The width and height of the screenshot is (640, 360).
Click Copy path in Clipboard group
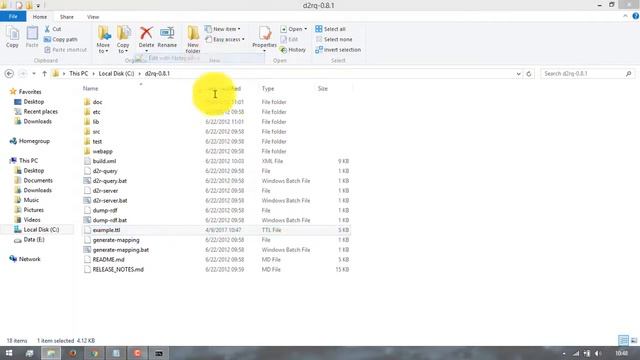(60, 39)
